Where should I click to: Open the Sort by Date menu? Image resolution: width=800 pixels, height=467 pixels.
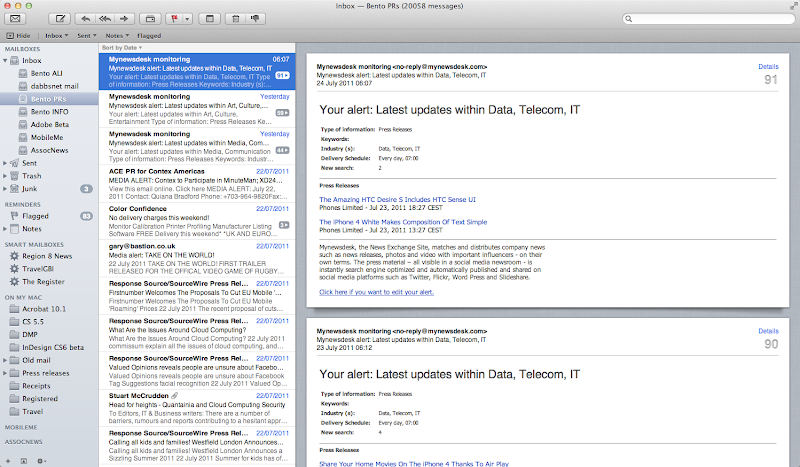121,47
